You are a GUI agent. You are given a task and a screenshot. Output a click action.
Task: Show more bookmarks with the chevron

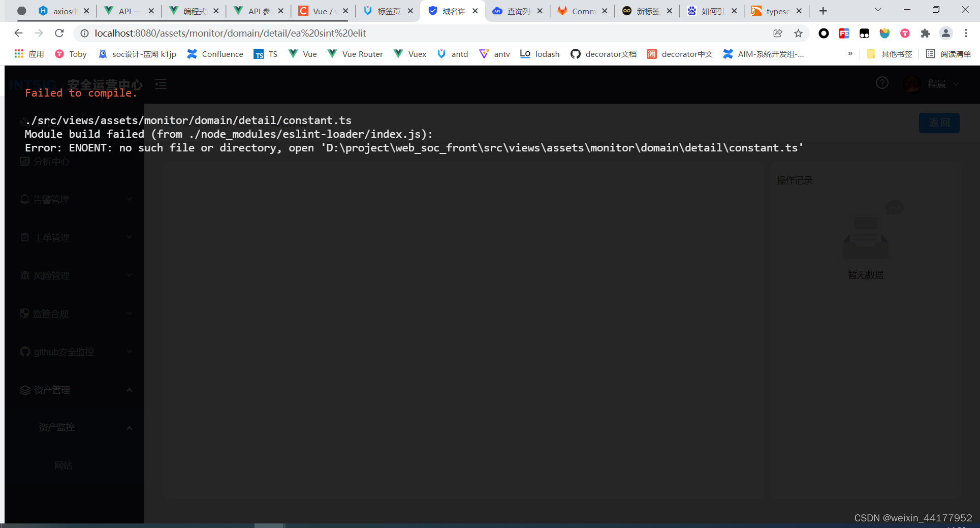pyautogui.click(x=850, y=53)
